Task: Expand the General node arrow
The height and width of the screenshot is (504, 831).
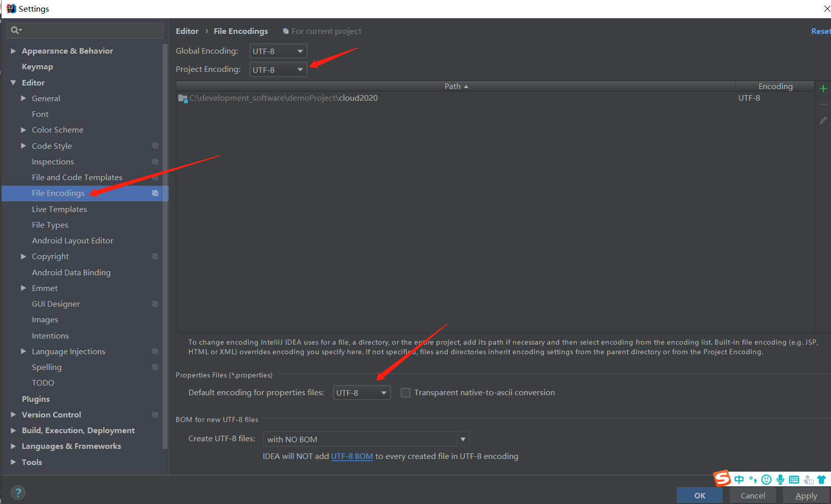Action: pos(23,99)
